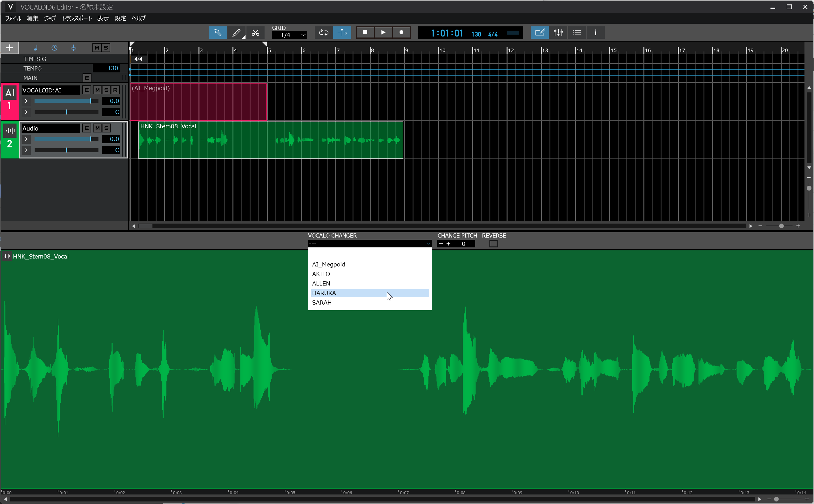Open VOCALOID:AI track effects E button
Viewport: 814px width, 504px height.
(87, 90)
